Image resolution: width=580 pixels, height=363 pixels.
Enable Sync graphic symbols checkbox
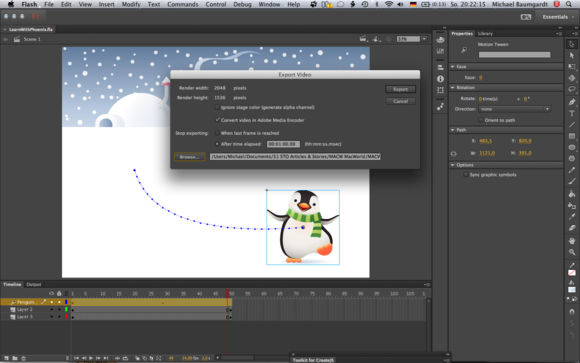pos(466,175)
